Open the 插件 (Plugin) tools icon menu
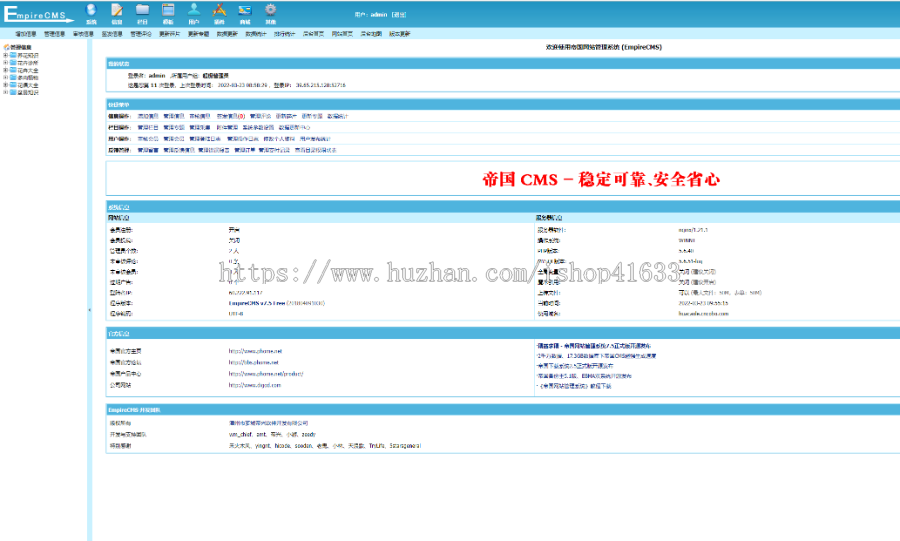The height and width of the screenshot is (541, 900). click(219, 13)
